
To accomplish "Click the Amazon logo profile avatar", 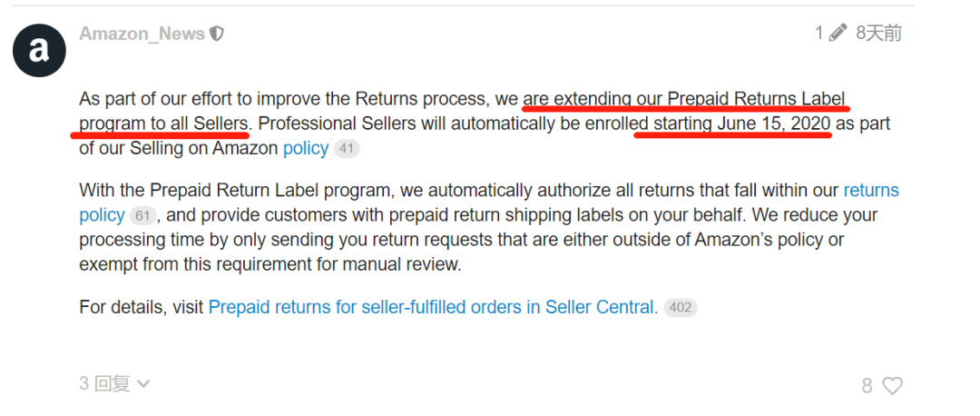I will pyautogui.click(x=39, y=51).
